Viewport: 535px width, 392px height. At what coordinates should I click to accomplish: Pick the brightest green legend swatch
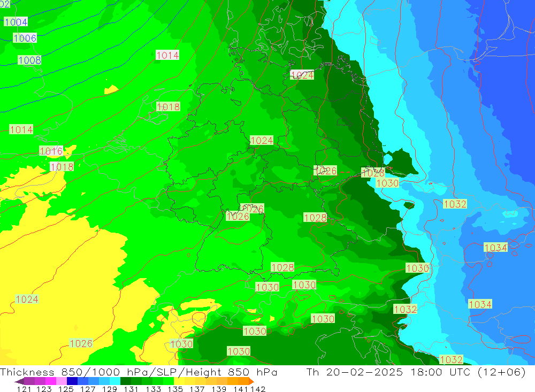(169, 381)
